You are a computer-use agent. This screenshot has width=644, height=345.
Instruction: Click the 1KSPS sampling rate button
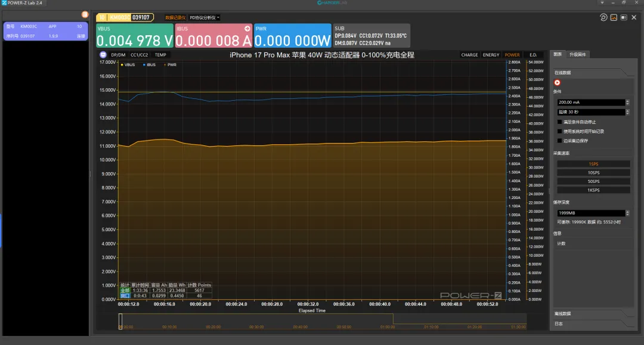[x=593, y=190]
